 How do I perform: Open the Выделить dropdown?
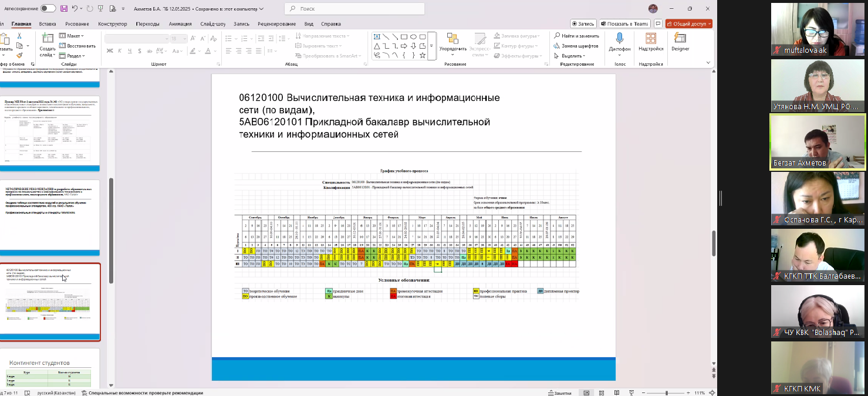coord(573,56)
